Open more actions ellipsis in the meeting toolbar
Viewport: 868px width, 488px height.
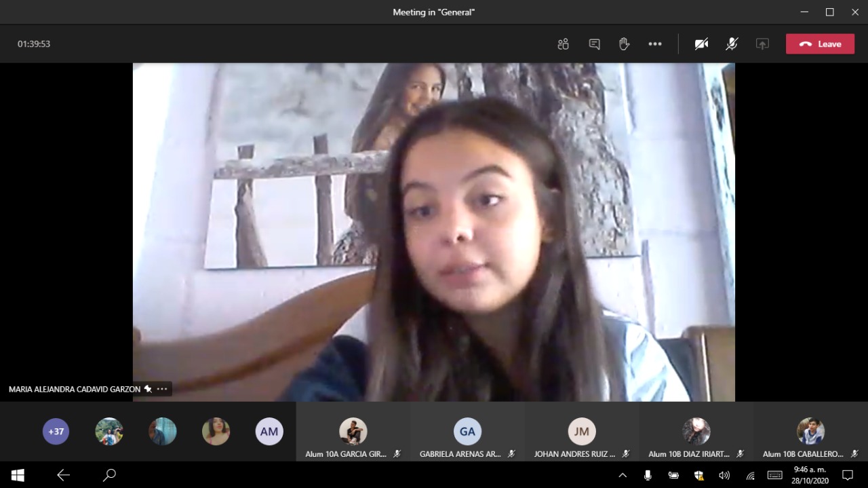[654, 44]
